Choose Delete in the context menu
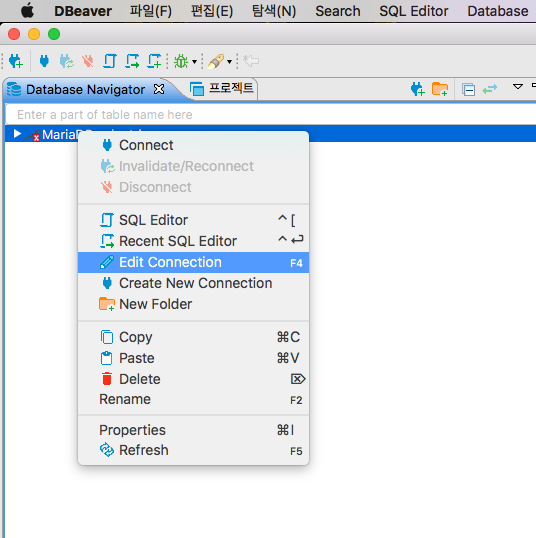The width and height of the screenshot is (536, 538). (x=194, y=379)
